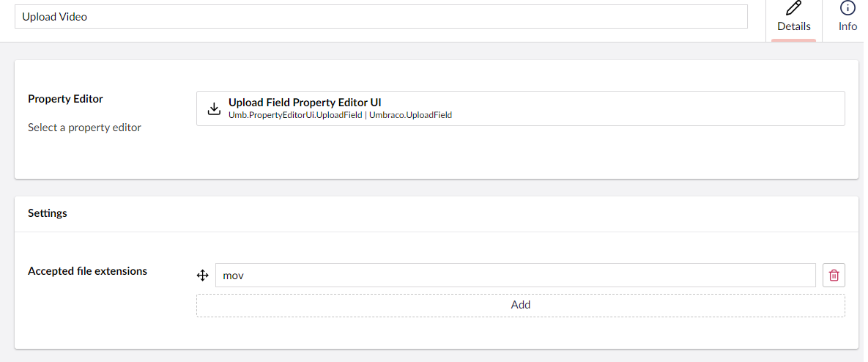Add a new accepted file extension
The width and height of the screenshot is (868, 362).
click(520, 305)
